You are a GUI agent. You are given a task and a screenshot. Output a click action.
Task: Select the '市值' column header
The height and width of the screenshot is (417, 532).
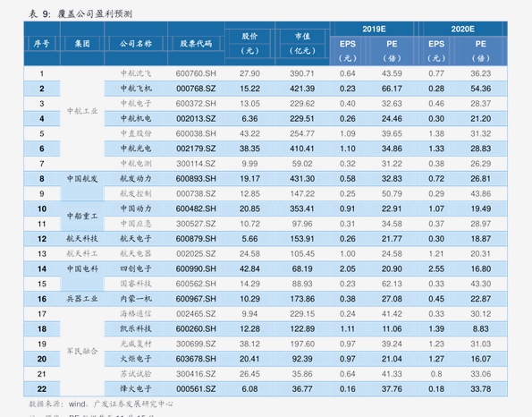click(302, 37)
